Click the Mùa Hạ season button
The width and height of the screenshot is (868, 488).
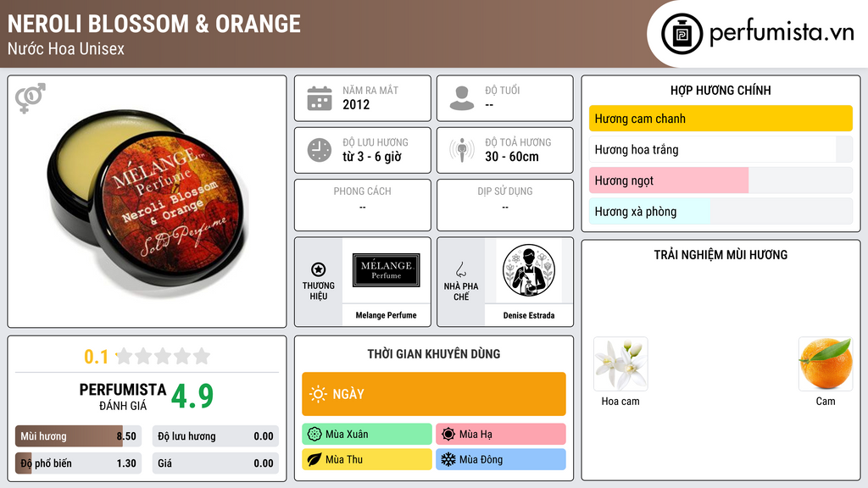(x=501, y=435)
